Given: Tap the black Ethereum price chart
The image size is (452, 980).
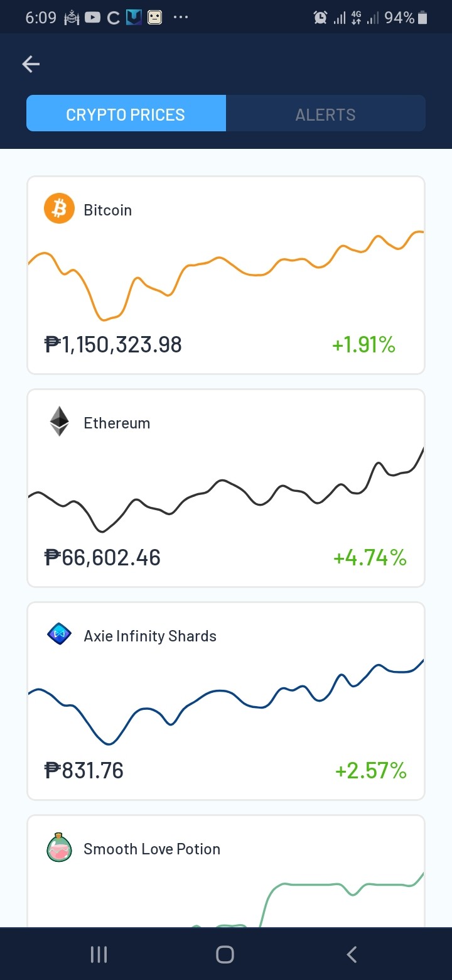Looking at the screenshot, I should click(226, 489).
